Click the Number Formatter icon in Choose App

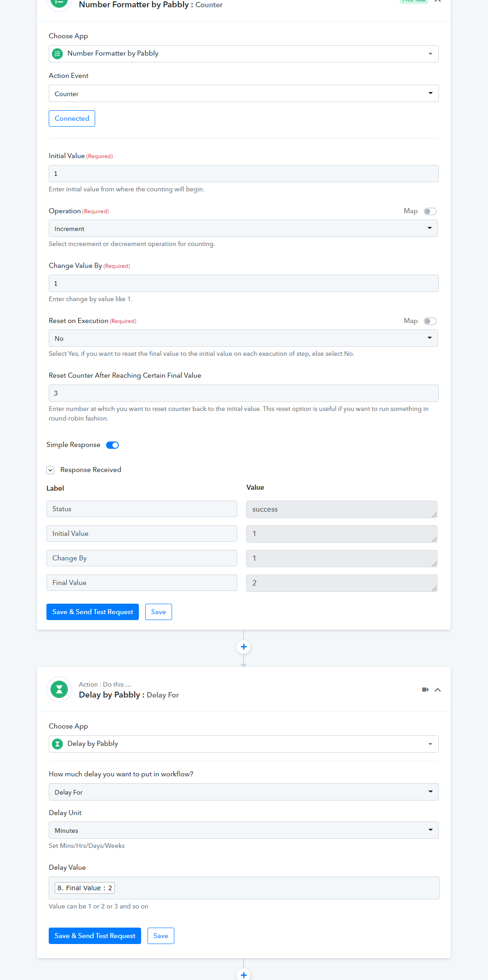[x=57, y=54]
